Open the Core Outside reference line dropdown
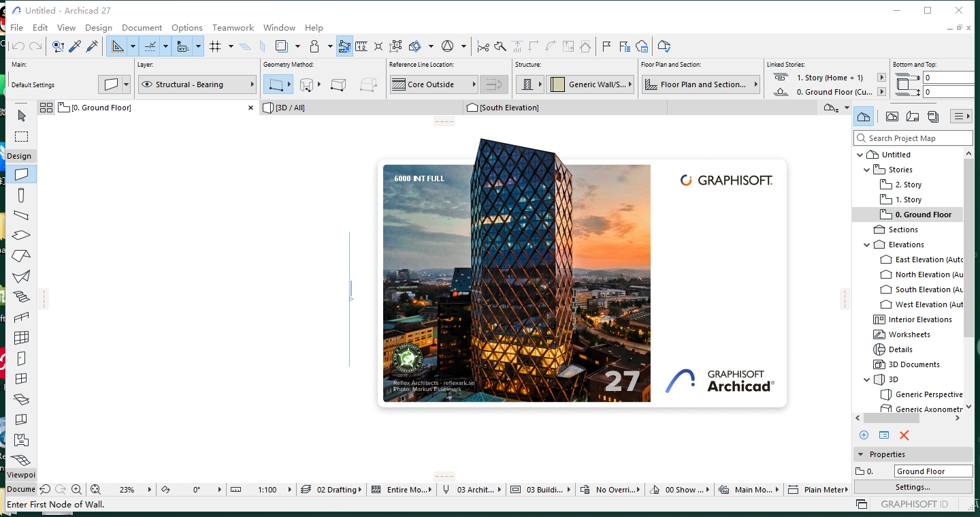The width and height of the screenshot is (980, 517). 434,84
